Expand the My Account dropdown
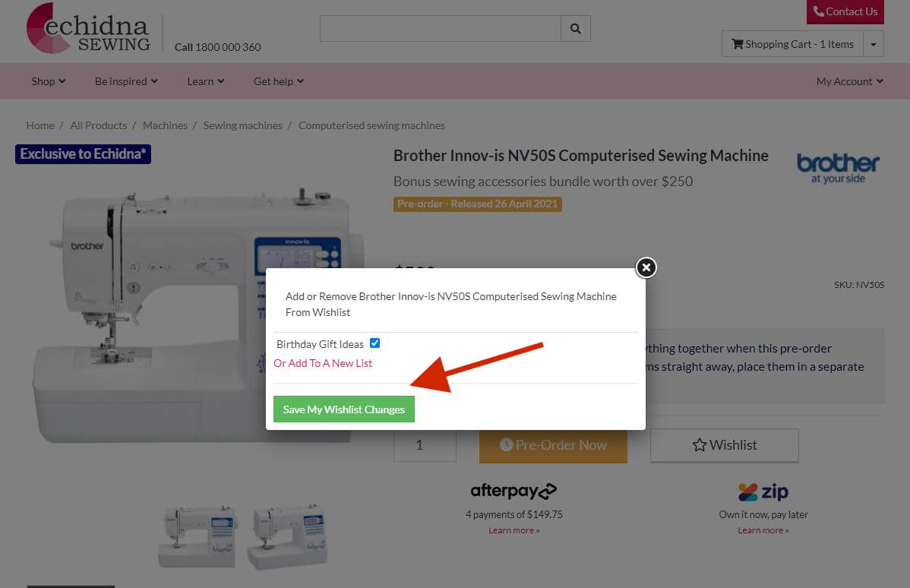This screenshot has height=588, width=910. [850, 81]
